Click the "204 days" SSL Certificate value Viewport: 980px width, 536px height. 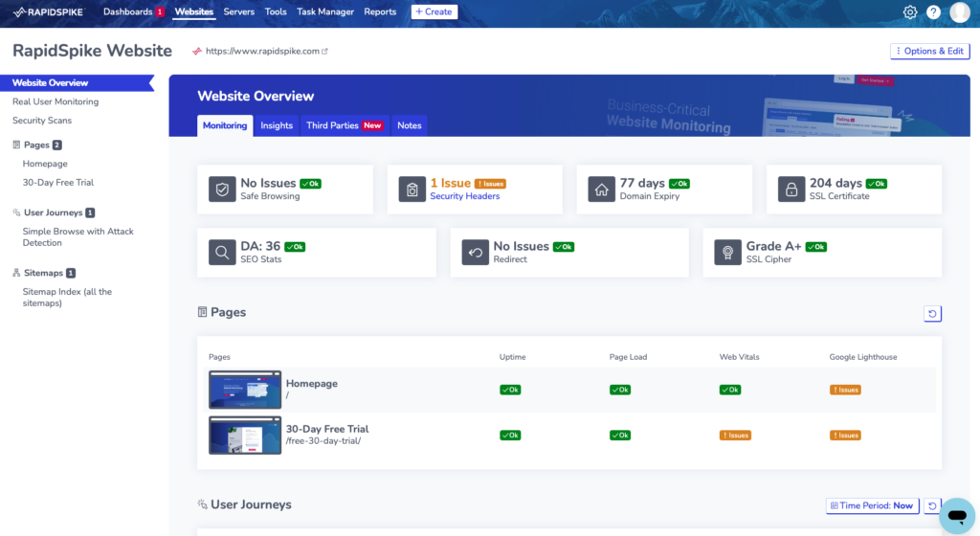pyautogui.click(x=836, y=183)
